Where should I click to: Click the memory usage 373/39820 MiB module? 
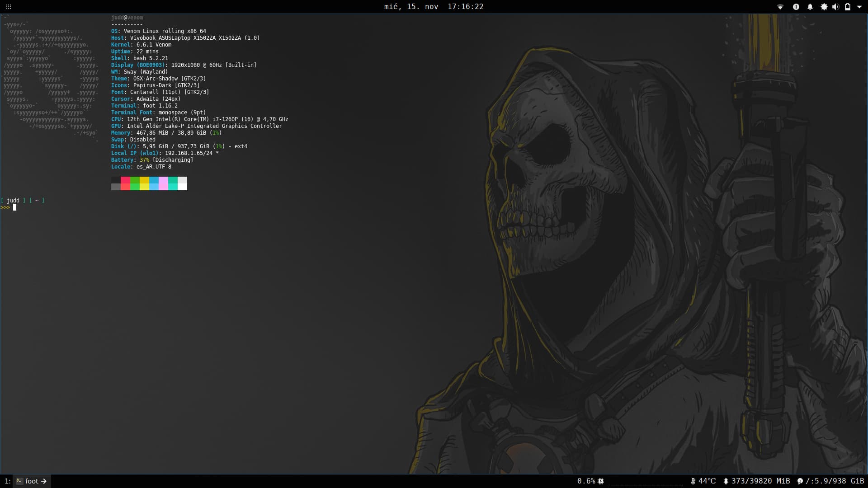pos(757,481)
